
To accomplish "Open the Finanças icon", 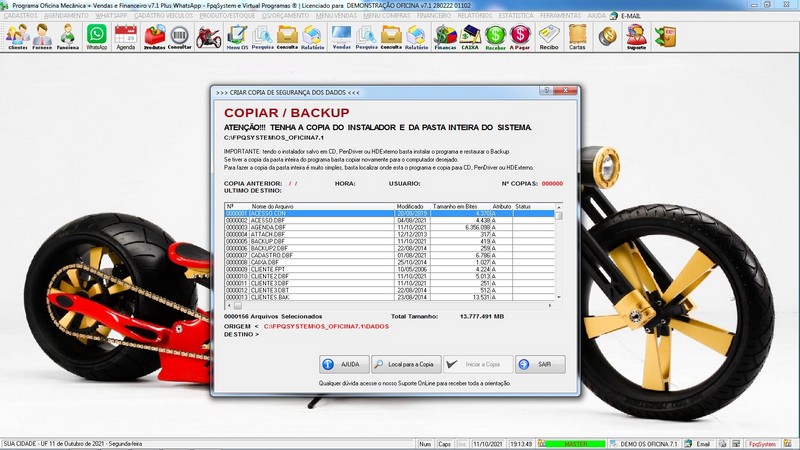I will (445, 37).
